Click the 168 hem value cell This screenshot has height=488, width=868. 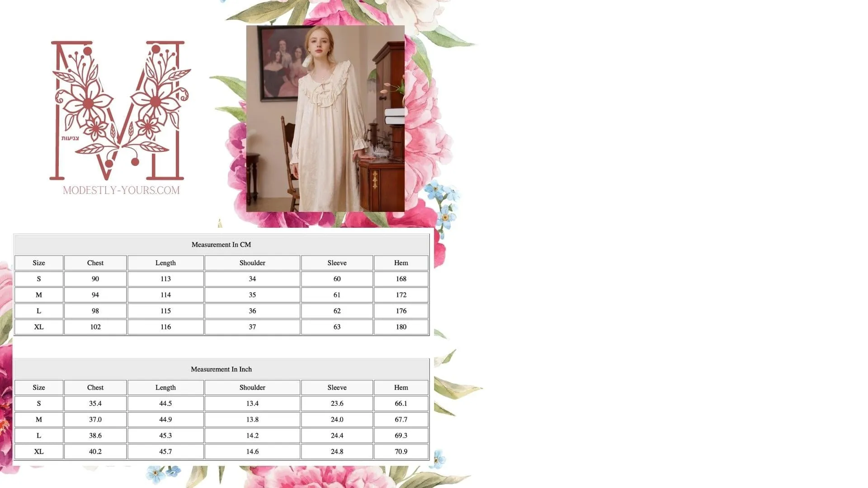click(x=401, y=279)
